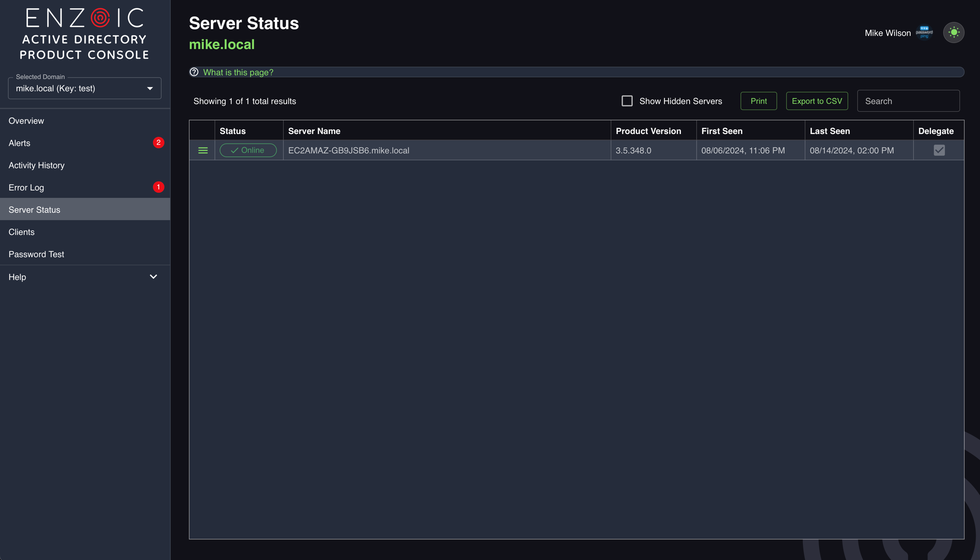980x560 pixels.
Task: Sort by the Last Seen column header
Action: (829, 131)
